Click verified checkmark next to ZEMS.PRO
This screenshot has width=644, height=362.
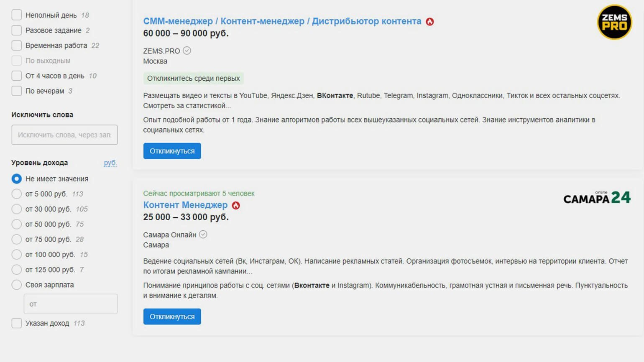coord(187,51)
